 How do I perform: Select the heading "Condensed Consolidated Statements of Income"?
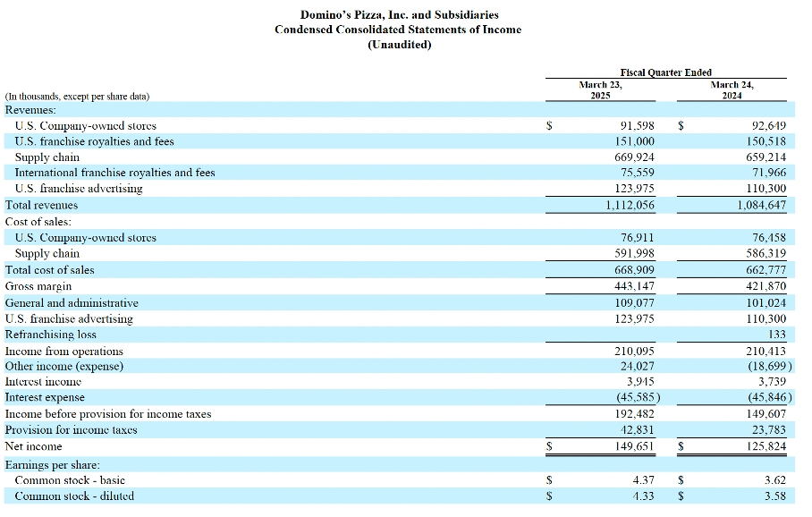(x=398, y=30)
